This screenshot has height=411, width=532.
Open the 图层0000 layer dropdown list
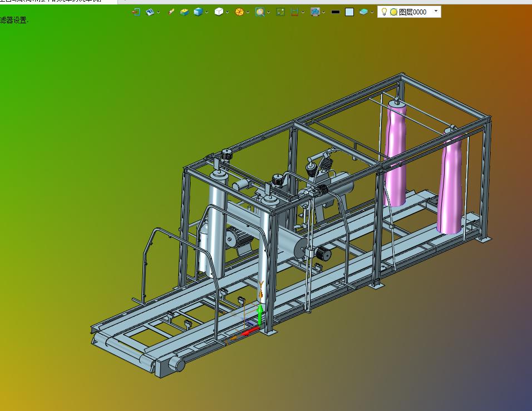point(435,11)
